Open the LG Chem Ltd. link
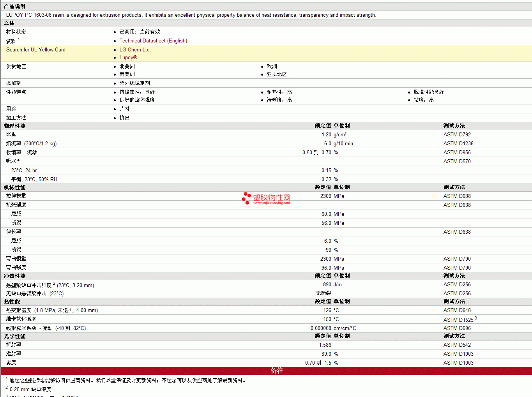 (135, 49)
